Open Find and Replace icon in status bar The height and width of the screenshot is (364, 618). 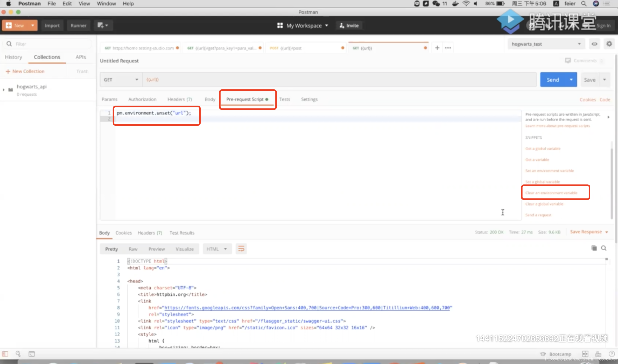(x=18, y=354)
